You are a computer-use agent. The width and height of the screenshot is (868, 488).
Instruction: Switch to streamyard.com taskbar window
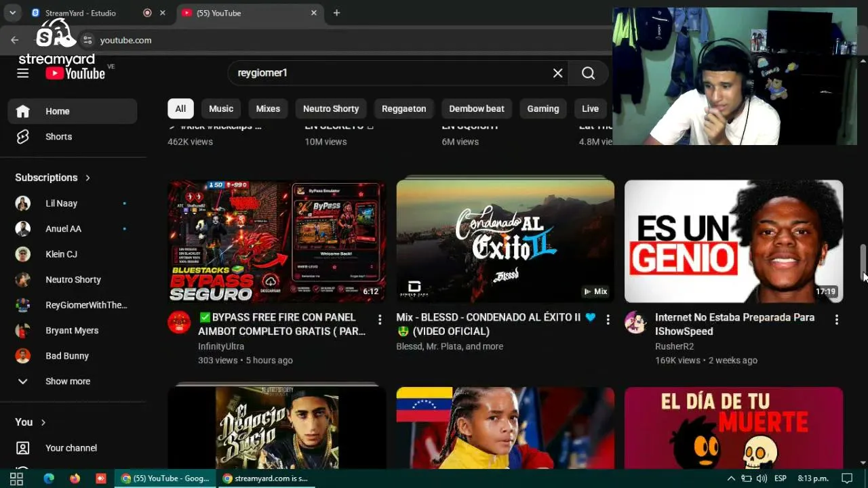click(266, 479)
